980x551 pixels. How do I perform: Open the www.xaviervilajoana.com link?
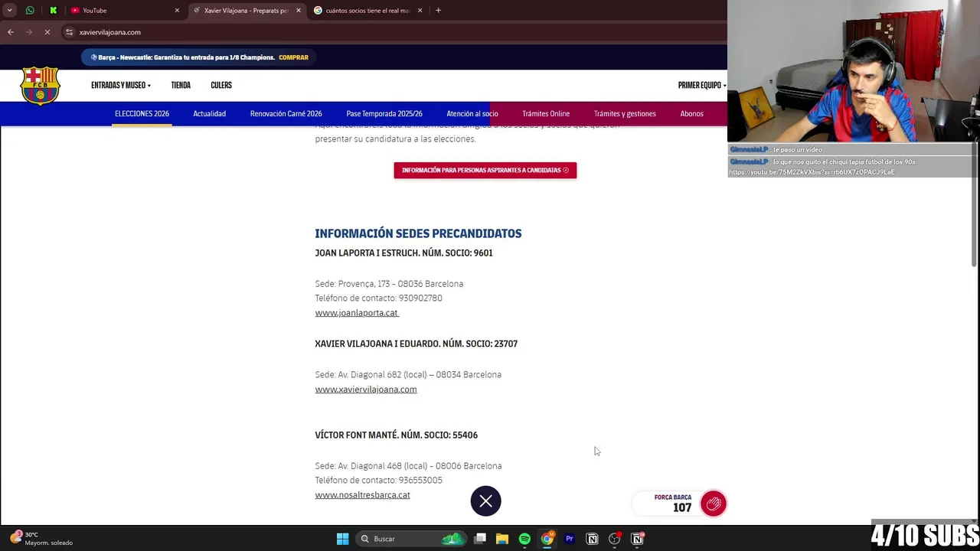tap(366, 390)
